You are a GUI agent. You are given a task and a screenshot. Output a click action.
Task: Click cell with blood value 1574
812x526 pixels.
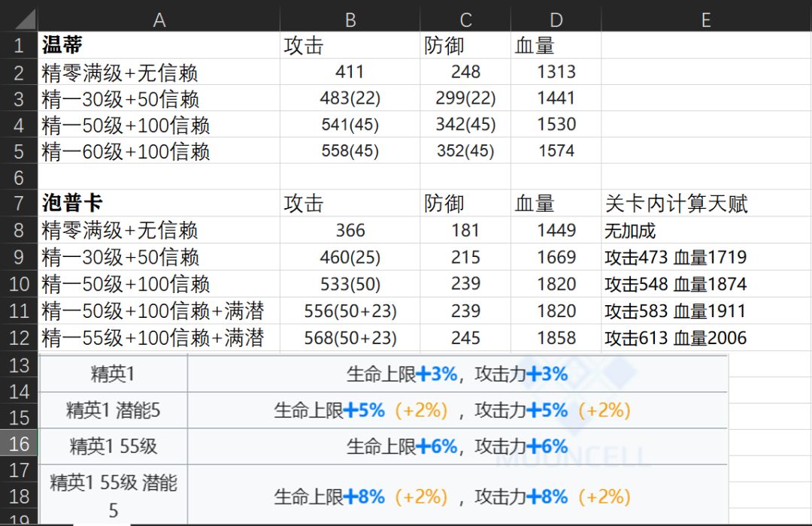click(x=556, y=150)
